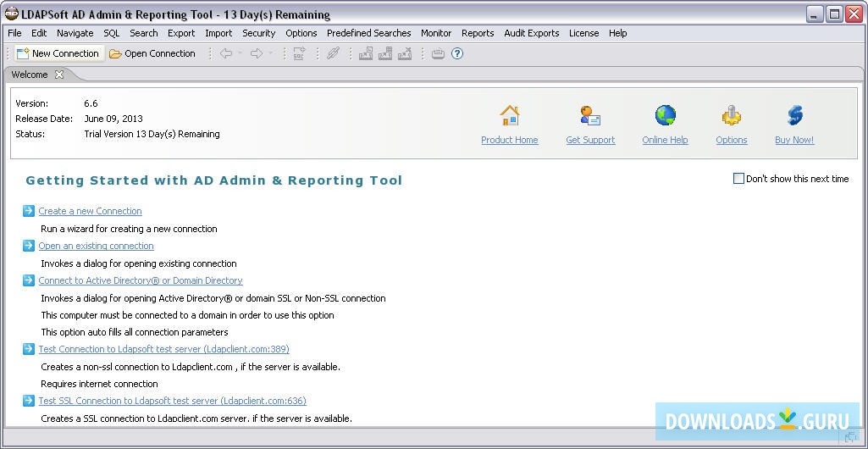868x449 pixels.
Task: Click Connect to Active Directory or Domain Directory link
Action: point(141,280)
